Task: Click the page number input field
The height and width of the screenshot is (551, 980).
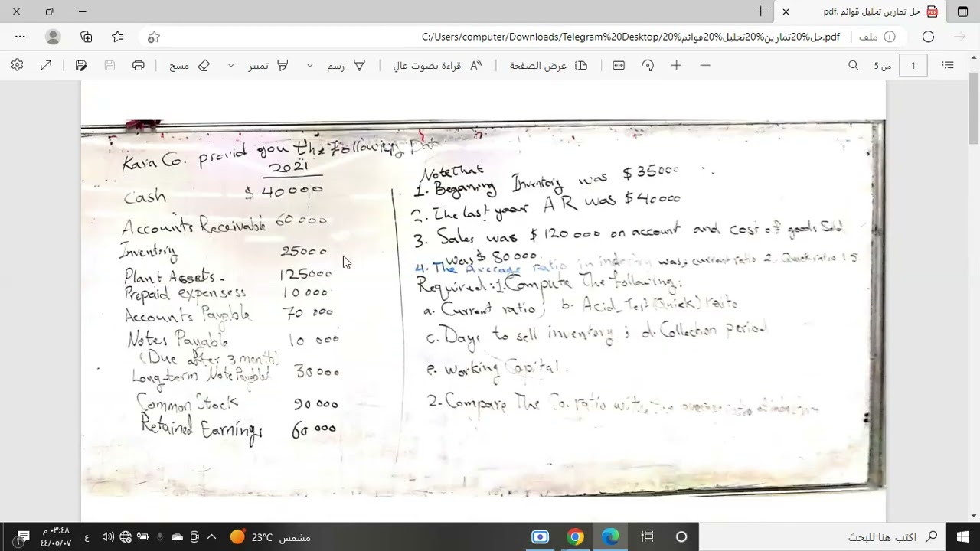Action: [x=913, y=66]
